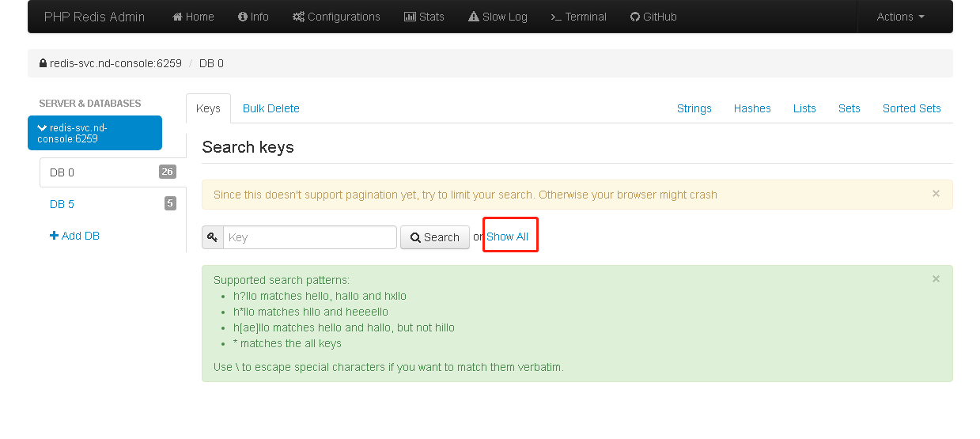Screen dimensions: 980x439
Task: Click the Search keys heading
Action: pos(248,147)
